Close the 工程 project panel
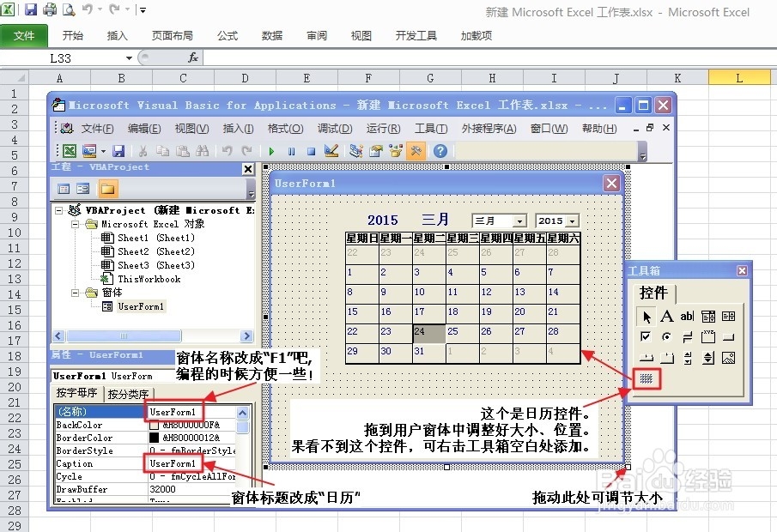Viewport: 777px width, 532px height. [x=248, y=169]
